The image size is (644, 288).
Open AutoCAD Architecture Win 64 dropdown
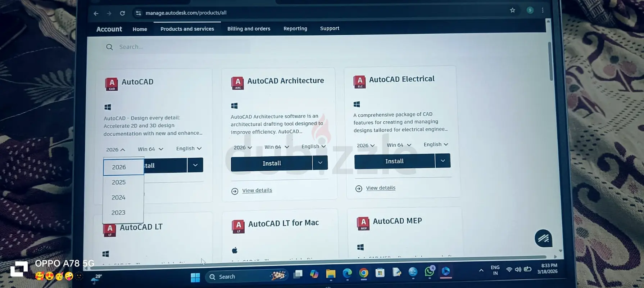277,147
